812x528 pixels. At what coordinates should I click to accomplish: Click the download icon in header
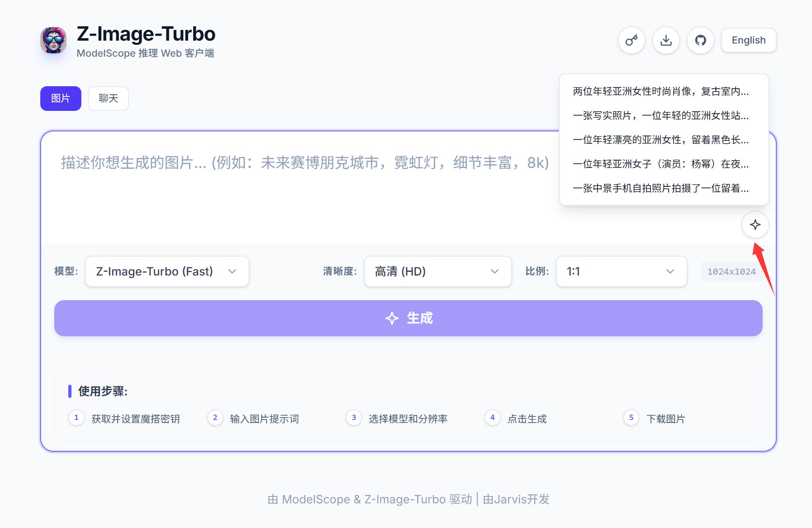pos(666,40)
